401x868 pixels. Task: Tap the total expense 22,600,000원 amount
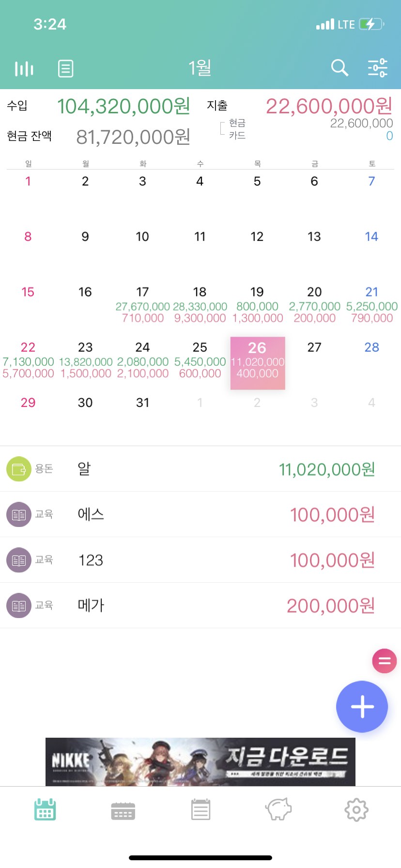coord(329,106)
